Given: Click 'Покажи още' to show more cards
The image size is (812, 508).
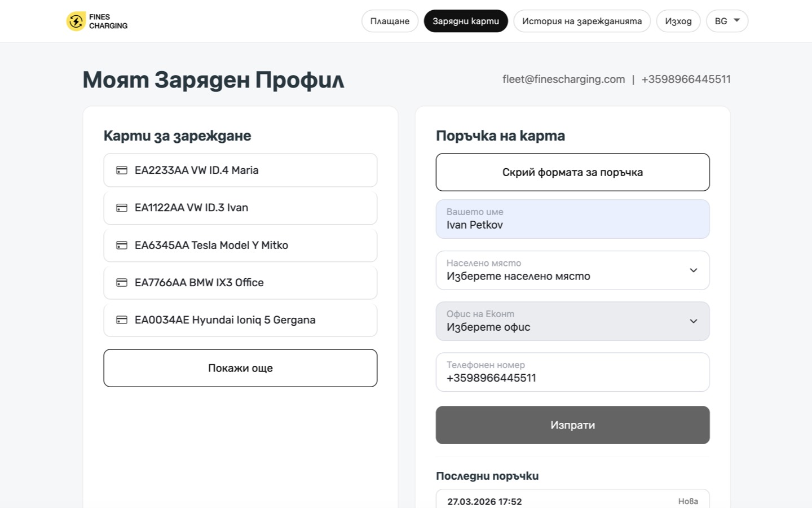Looking at the screenshot, I should (x=240, y=368).
